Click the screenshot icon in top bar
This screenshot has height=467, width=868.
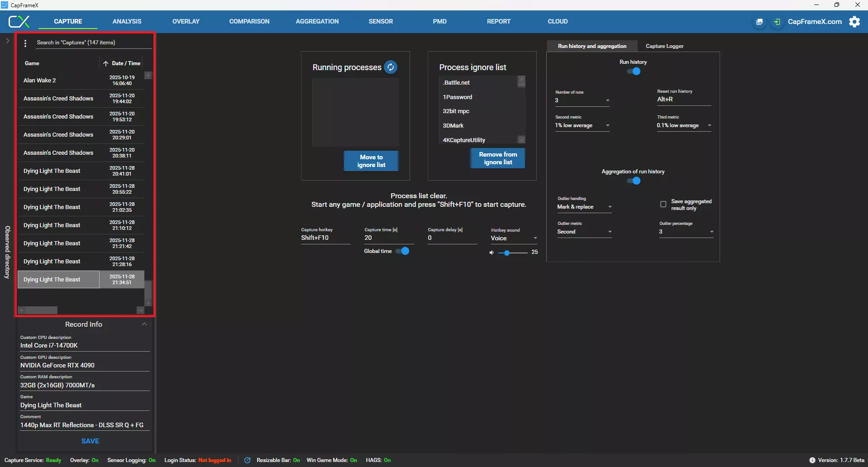tap(759, 22)
